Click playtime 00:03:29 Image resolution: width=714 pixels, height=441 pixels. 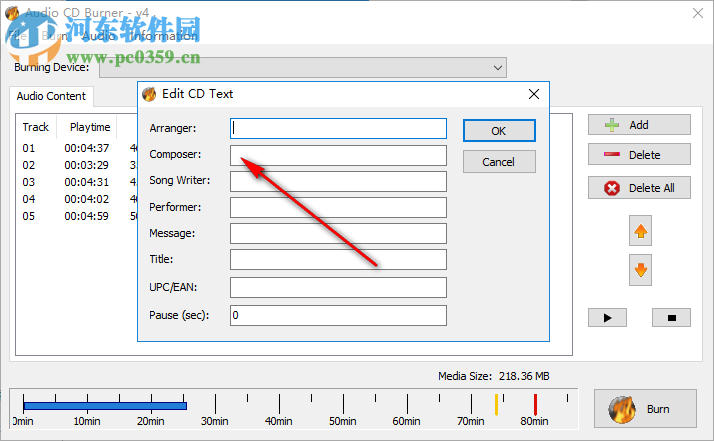tap(87, 165)
